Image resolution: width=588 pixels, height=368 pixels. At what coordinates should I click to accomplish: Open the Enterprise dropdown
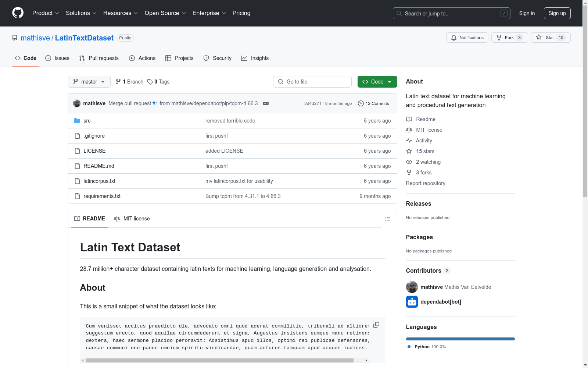pos(209,13)
